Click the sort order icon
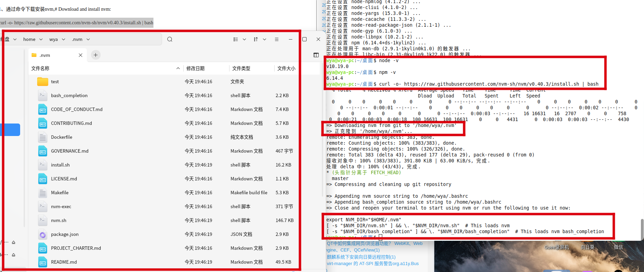This screenshot has width=644, height=272. point(256,39)
